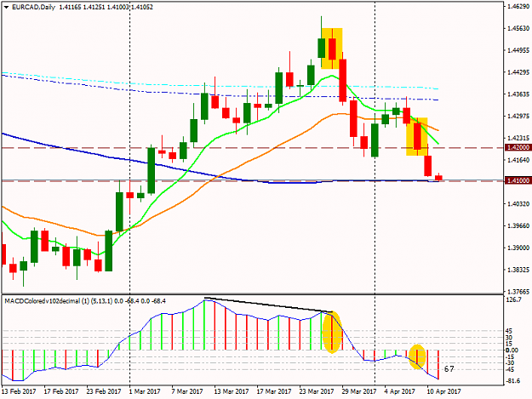Select the OHLC values 1.41165 1.41251 1.41003 1.41052
This screenshot has height=399, width=532.
click(106, 7)
